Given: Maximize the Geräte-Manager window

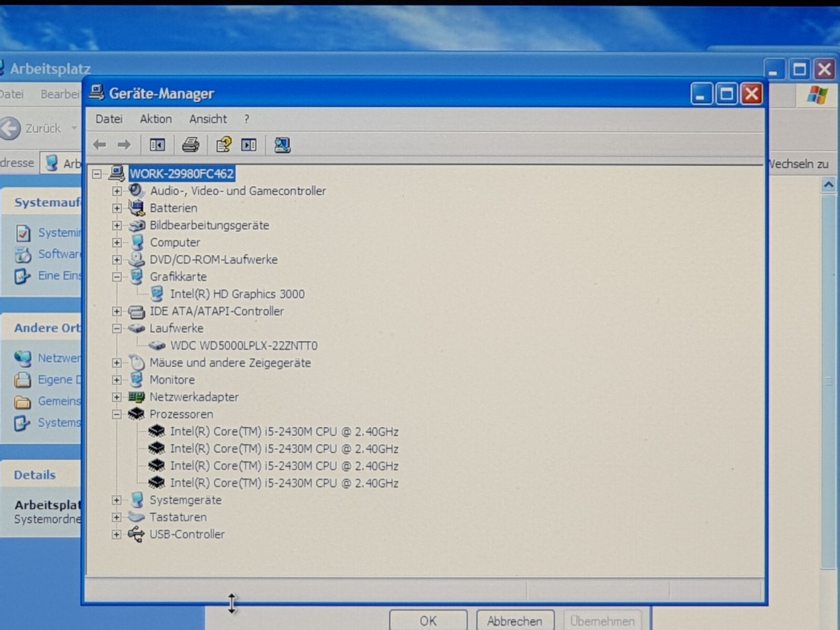Looking at the screenshot, I should pyautogui.click(x=727, y=94).
